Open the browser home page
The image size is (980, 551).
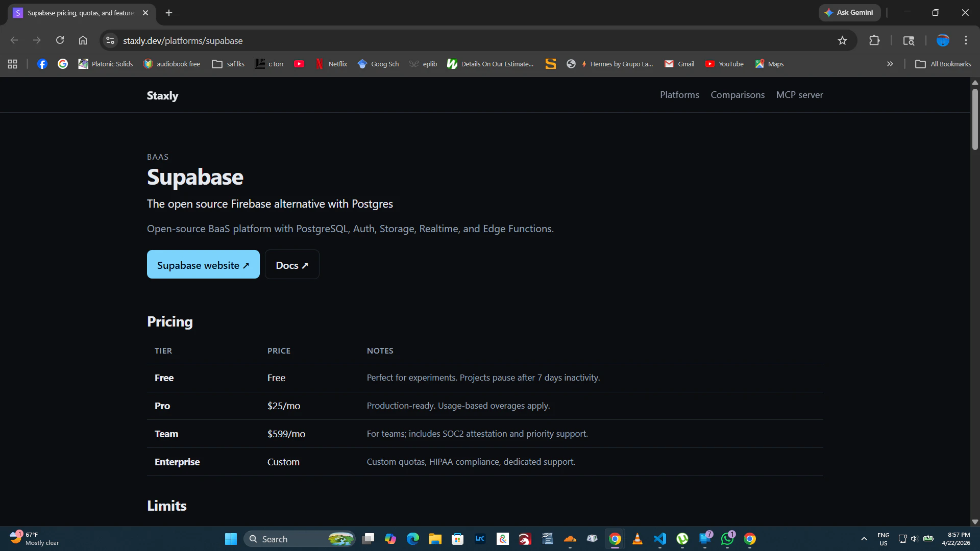83,40
